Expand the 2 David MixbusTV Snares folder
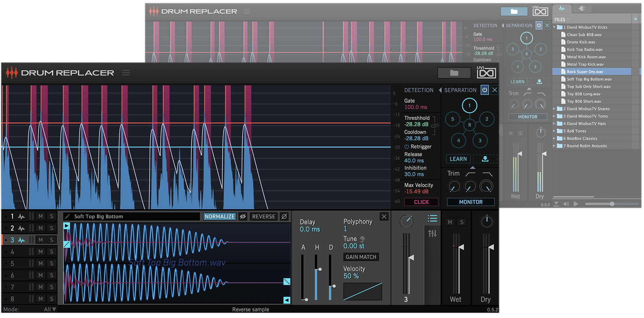This screenshot has width=644, height=318. (555, 109)
